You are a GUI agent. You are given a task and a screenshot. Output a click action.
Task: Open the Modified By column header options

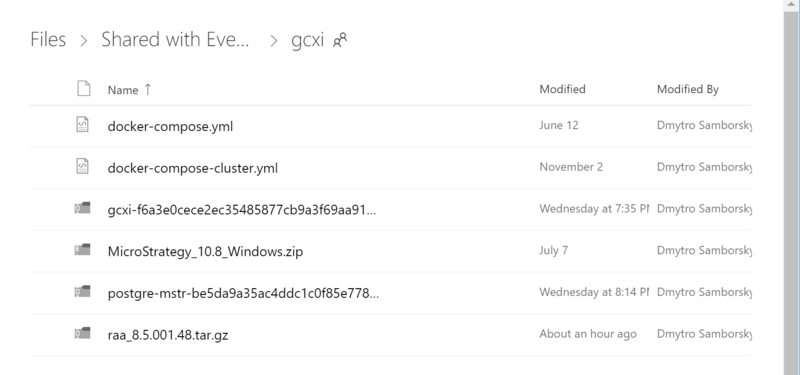click(x=687, y=89)
